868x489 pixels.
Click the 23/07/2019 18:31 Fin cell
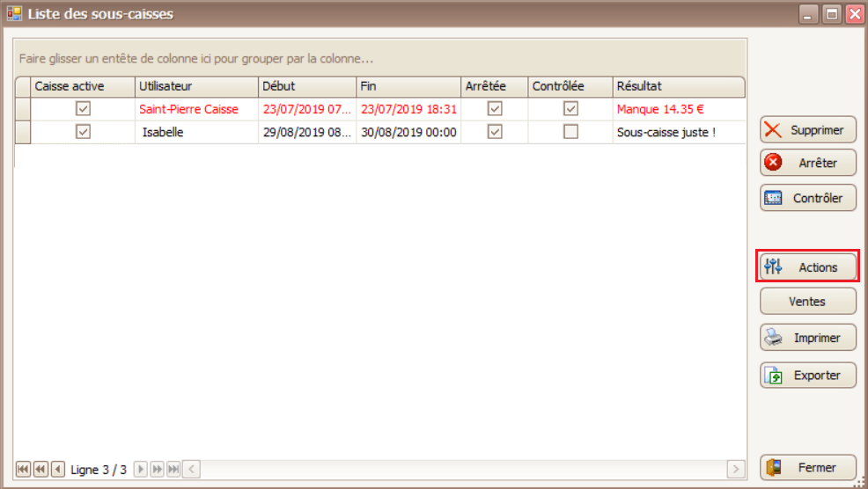[x=408, y=109]
